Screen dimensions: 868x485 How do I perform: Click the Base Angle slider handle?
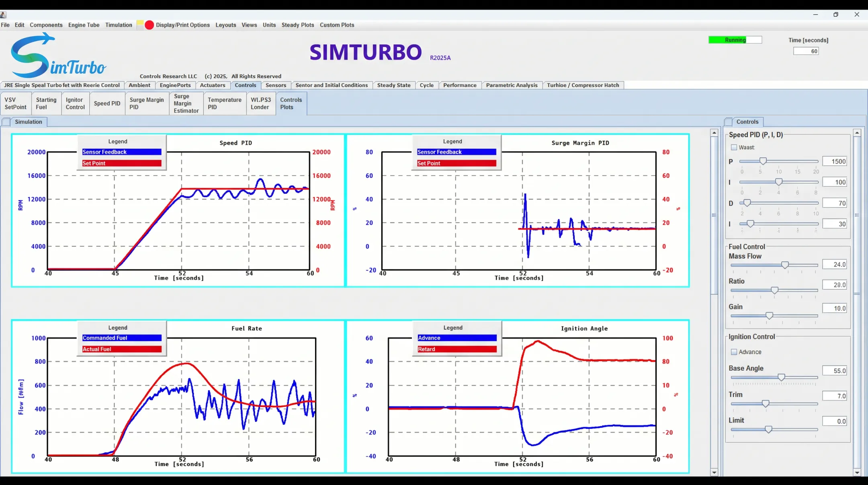[x=781, y=377]
